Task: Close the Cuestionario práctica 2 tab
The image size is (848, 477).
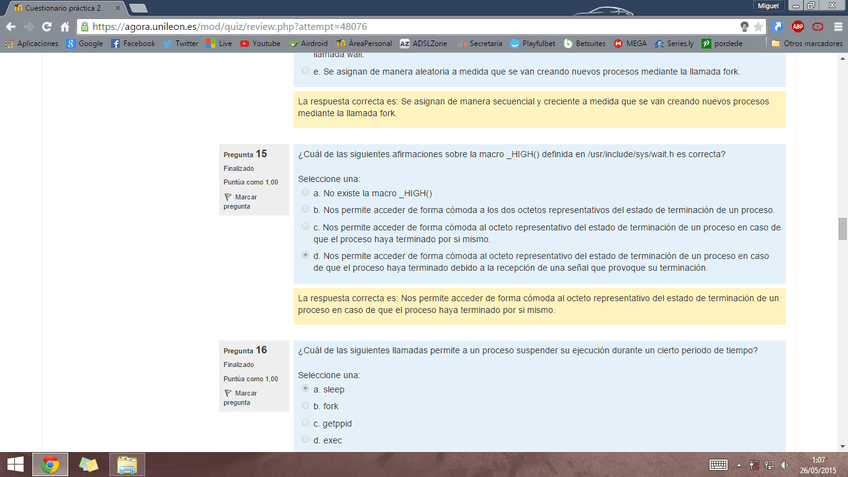Action: click(x=117, y=8)
